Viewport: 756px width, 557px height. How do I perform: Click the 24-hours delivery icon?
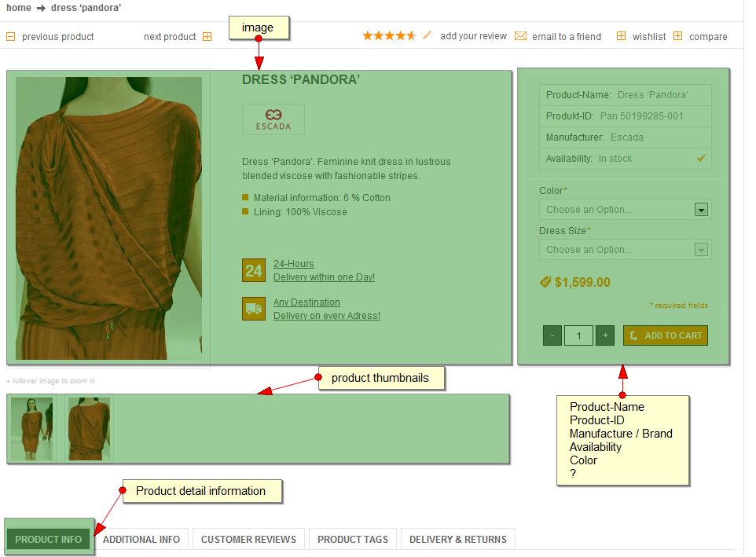[253, 271]
